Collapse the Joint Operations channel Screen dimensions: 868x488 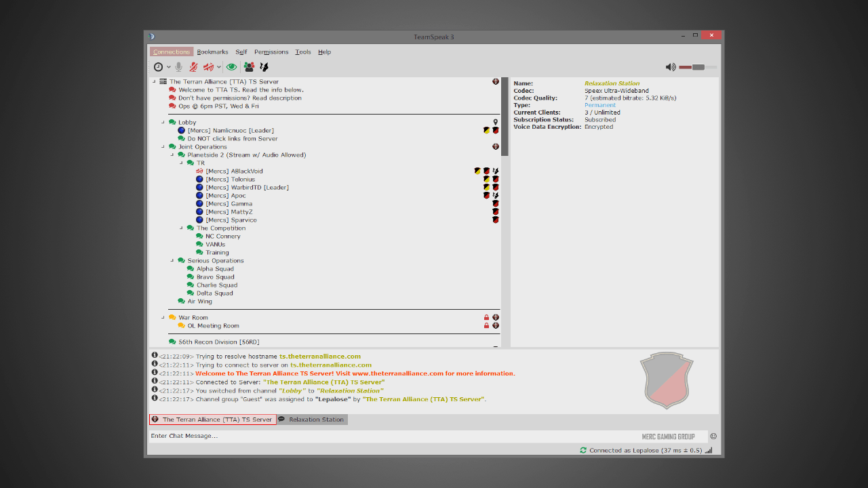point(163,146)
